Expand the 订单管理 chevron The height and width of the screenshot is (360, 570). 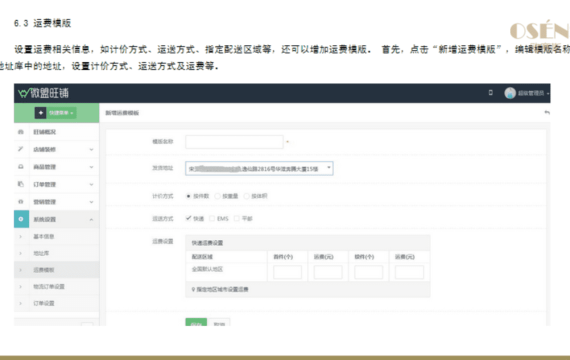[x=91, y=184]
